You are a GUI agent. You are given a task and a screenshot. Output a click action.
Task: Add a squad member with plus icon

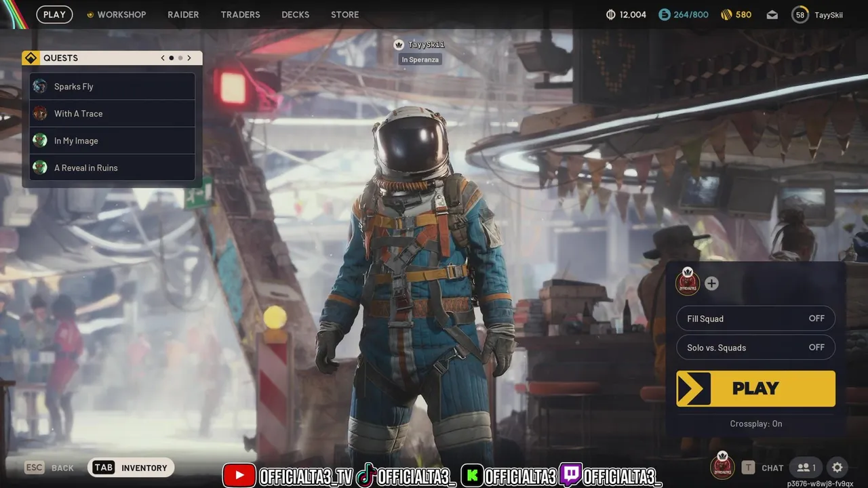pyautogui.click(x=711, y=283)
